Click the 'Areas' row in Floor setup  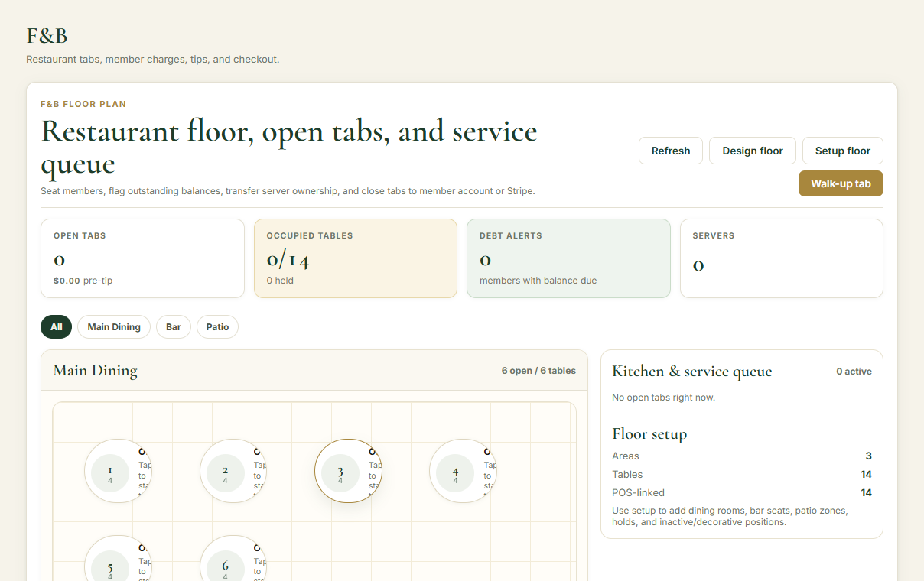[x=742, y=456]
